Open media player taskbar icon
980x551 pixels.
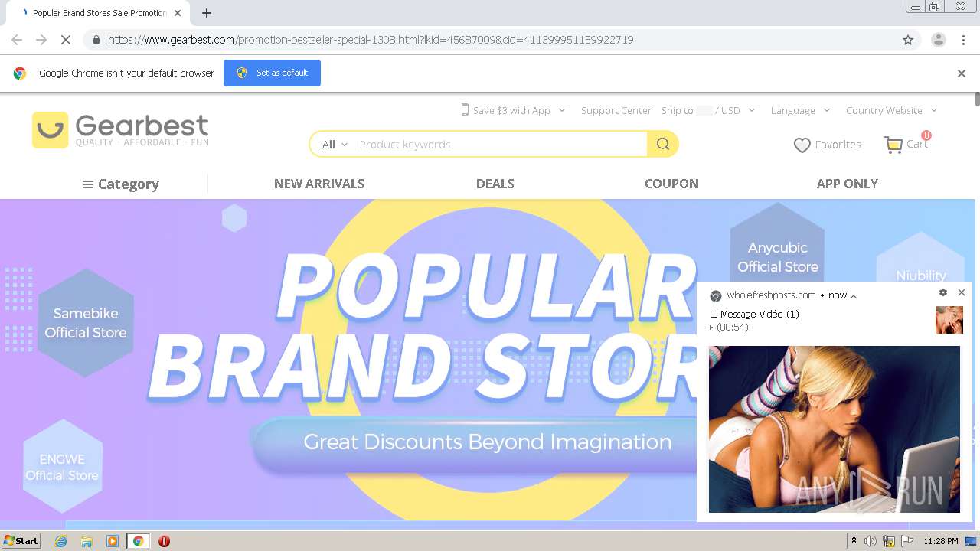pyautogui.click(x=113, y=541)
